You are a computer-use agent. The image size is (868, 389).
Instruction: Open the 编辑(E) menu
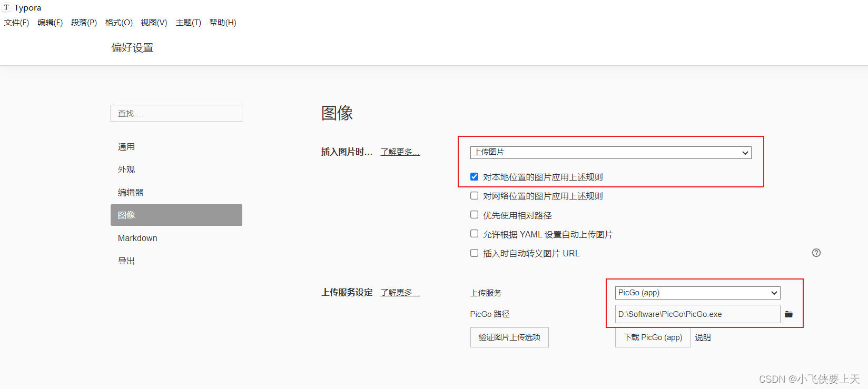pyautogui.click(x=50, y=23)
